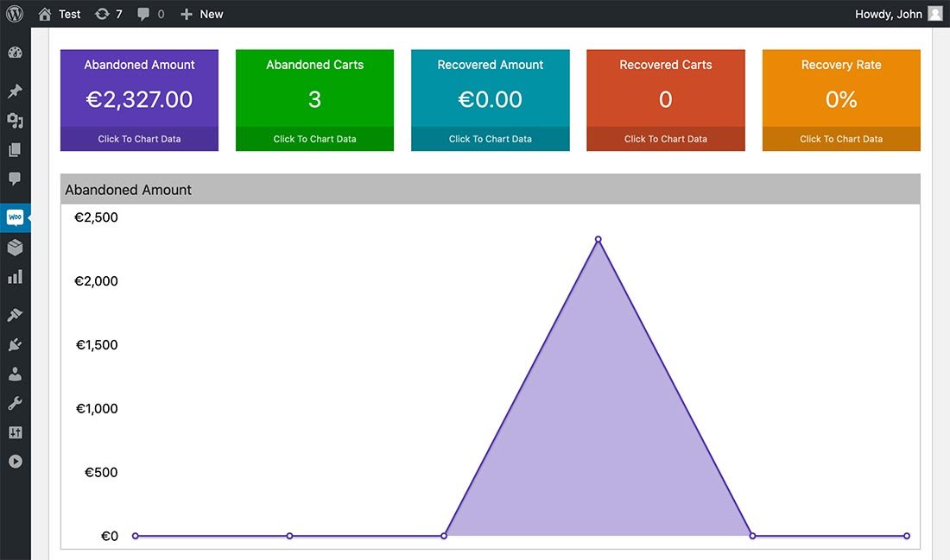Open the Media library icon
The image size is (950, 560).
pyautogui.click(x=16, y=121)
